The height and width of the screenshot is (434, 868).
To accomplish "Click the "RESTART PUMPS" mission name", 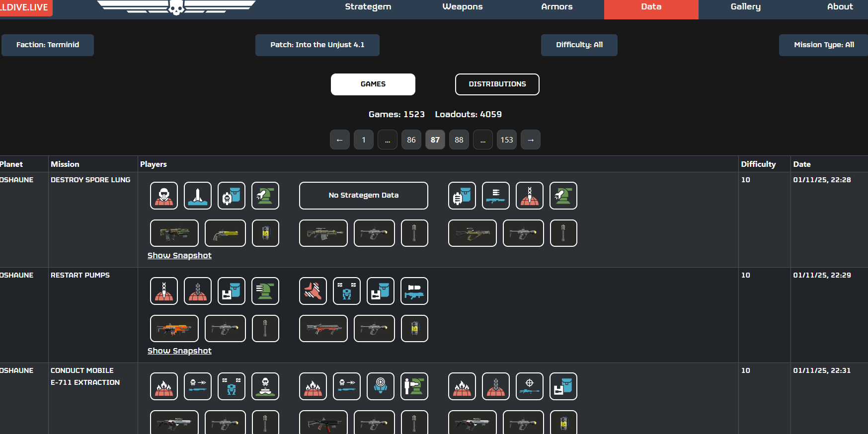I will pyautogui.click(x=80, y=275).
